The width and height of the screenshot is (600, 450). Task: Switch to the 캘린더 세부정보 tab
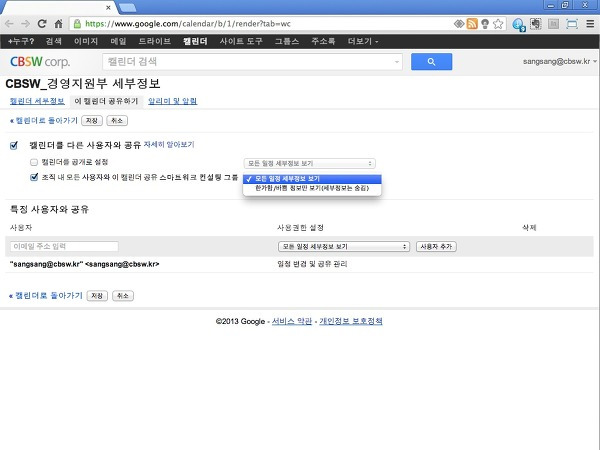click(x=37, y=101)
